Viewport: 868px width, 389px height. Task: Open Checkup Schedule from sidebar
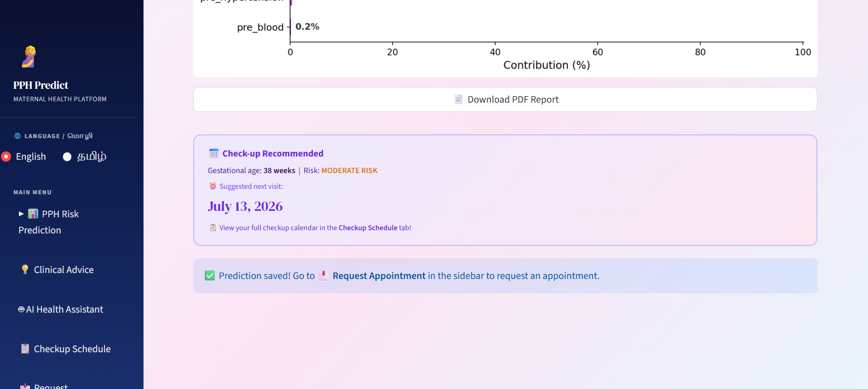click(x=66, y=349)
